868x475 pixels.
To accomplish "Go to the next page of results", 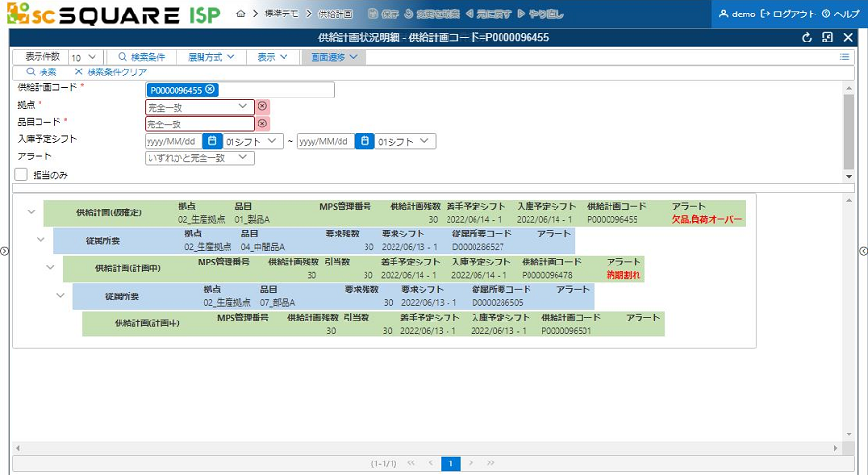I will 471,462.
